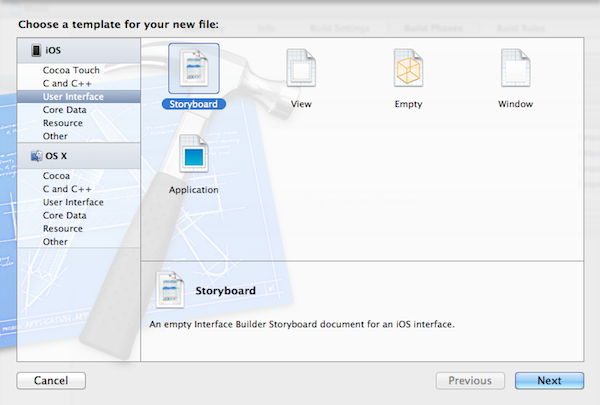This screenshot has height=405, width=600.
Task: Select the Window template icon
Action: (515, 68)
